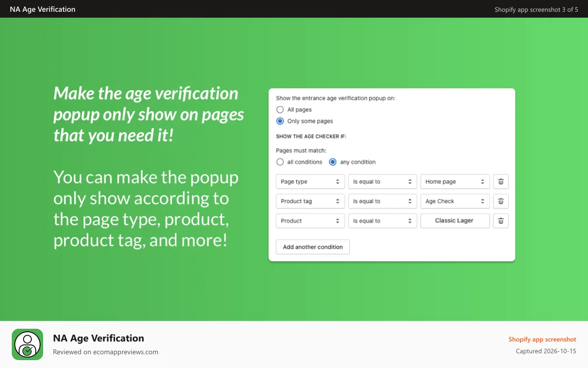Viewport: 588px width, 368px height.
Task: Choose the any condition radio button
Action: (333, 162)
